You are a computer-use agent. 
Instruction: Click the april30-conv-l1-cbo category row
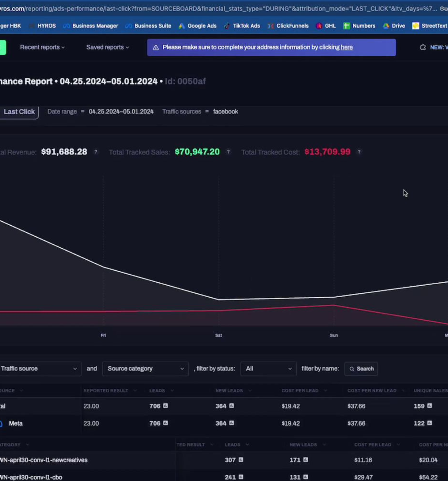tap(224, 477)
